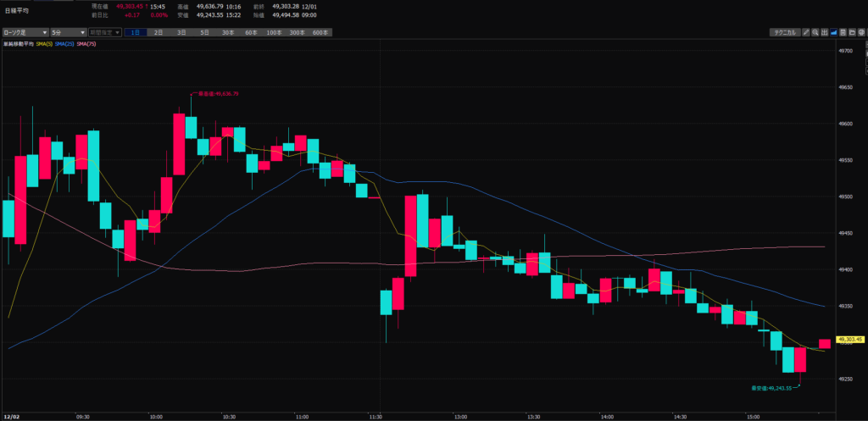Open the テクニカル indicators button

pyautogui.click(x=785, y=32)
